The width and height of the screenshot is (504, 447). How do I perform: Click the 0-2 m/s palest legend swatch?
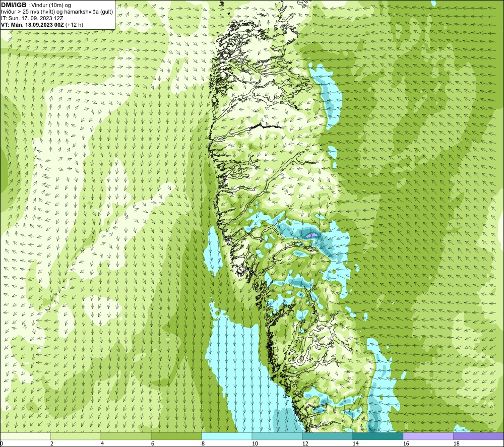tap(25, 436)
